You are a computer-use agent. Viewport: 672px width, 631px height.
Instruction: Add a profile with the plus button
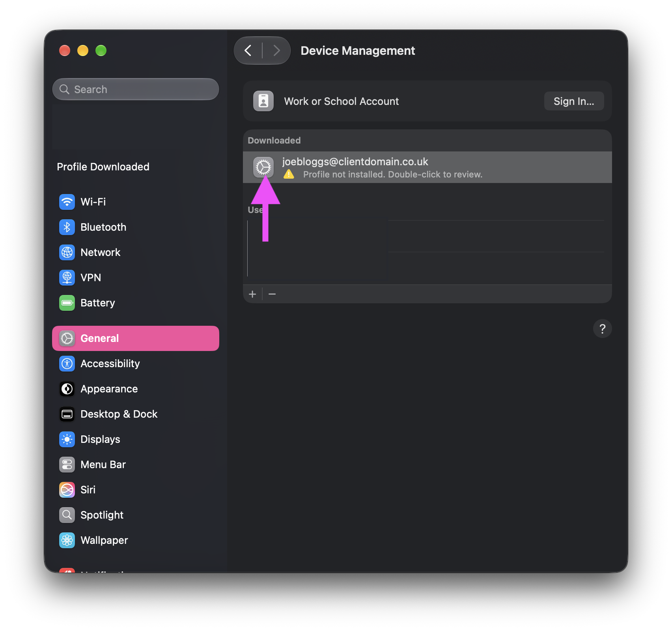pyautogui.click(x=252, y=294)
